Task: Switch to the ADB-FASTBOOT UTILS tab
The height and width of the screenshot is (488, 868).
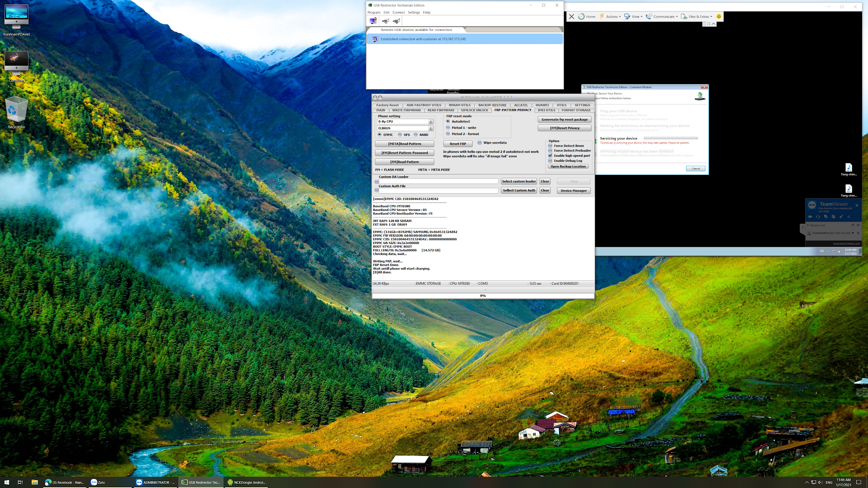Action: (x=424, y=105)
